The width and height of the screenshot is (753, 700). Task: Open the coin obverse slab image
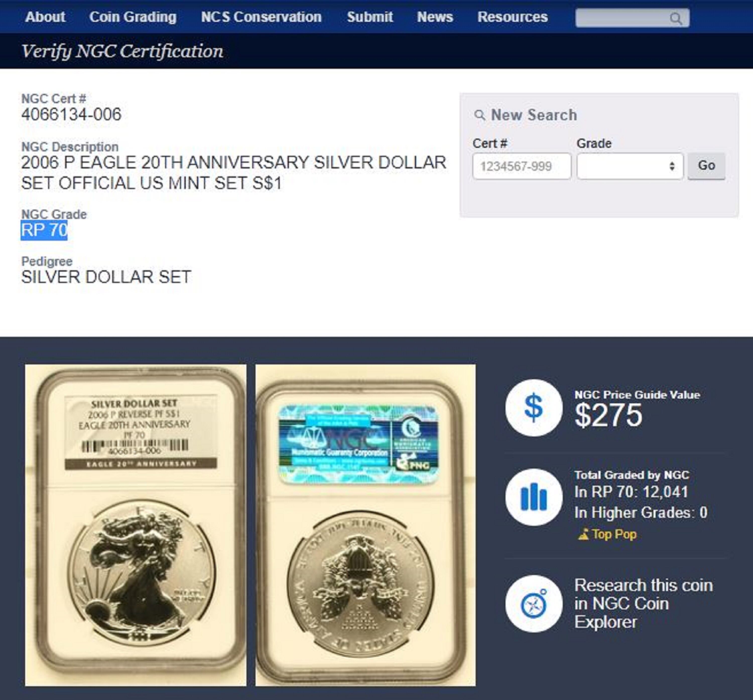(136, 525)
